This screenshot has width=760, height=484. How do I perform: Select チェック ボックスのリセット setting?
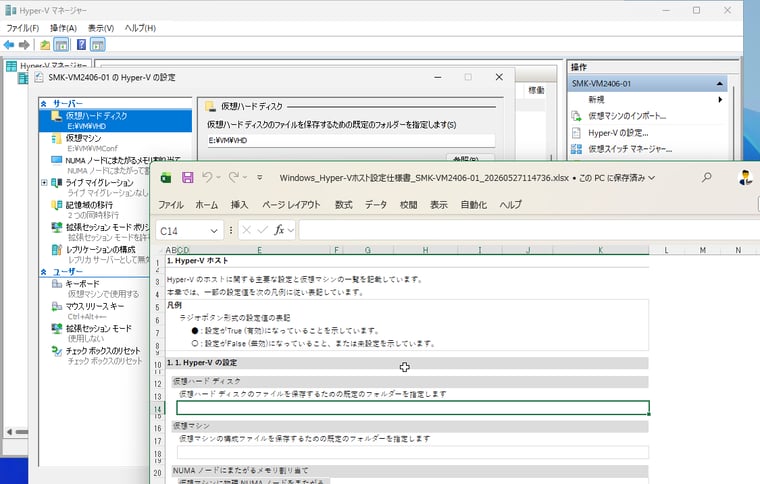coord(103,351)
